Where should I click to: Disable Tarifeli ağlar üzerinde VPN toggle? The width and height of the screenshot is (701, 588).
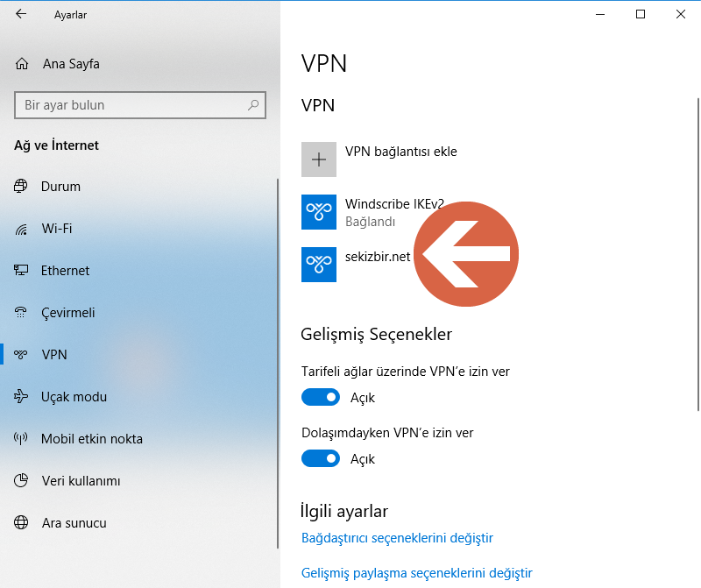pyautogui.click(x=321, y=397)
